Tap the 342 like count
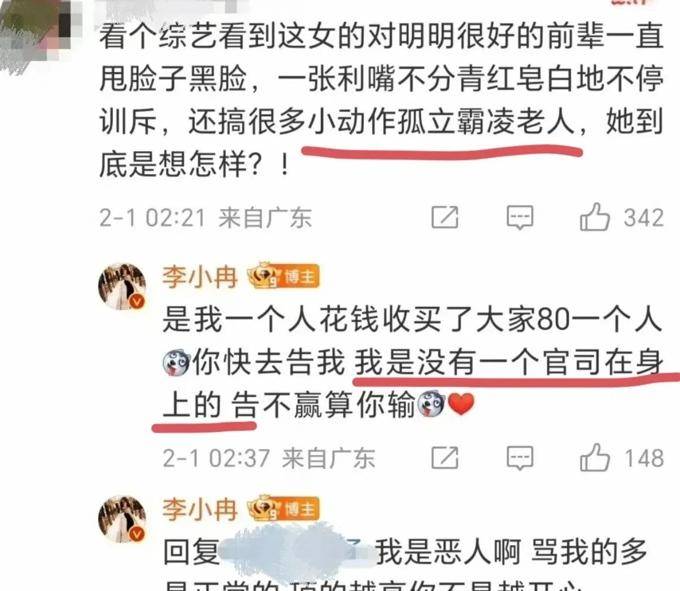 [644, 218]
